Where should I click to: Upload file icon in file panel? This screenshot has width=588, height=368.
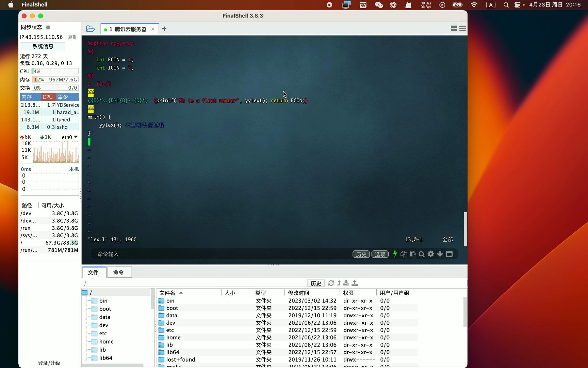click(x=355, y=283)
